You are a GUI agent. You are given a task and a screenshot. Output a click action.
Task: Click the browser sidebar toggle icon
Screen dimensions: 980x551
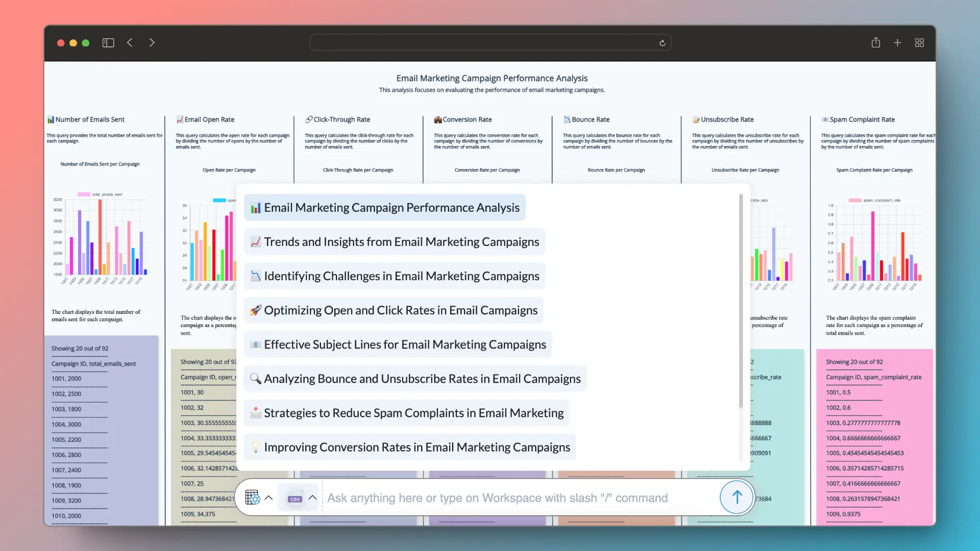coord(108,42)
